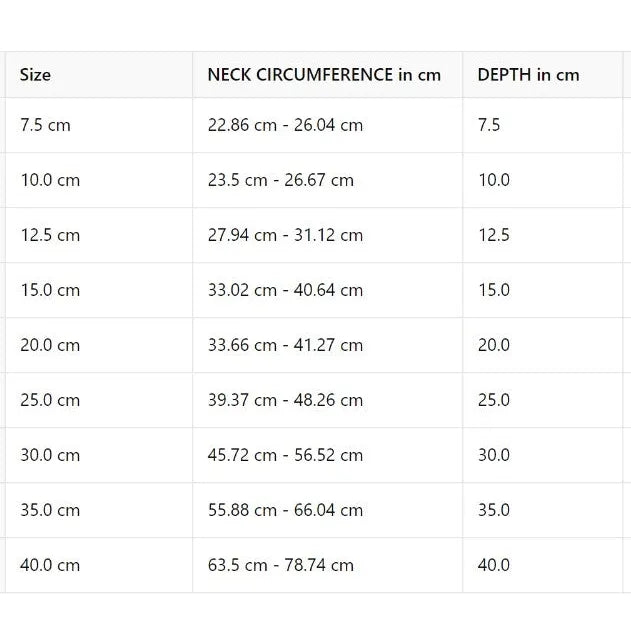Select the 20.0 cm size cell
The image size is (631, 631).
(x=50, y=346)
